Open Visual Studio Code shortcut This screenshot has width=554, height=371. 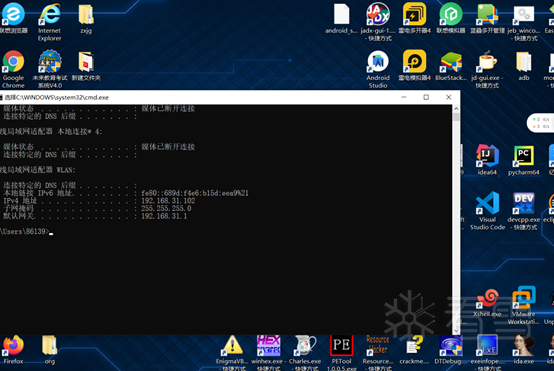click(x=487, y=211)
